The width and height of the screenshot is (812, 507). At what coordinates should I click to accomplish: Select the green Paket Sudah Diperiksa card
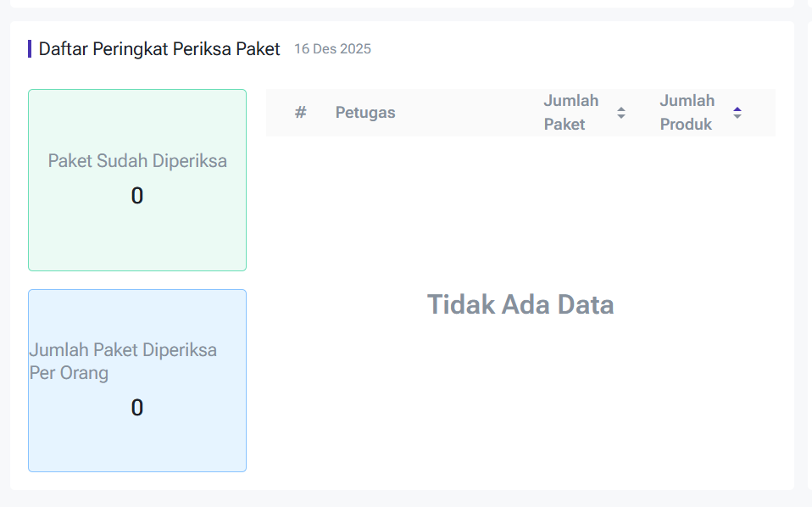137,237
